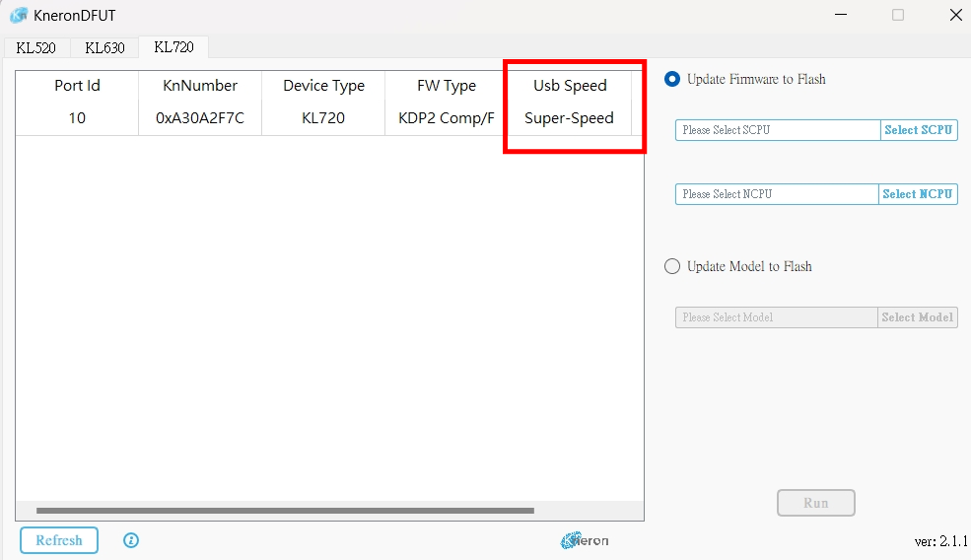Switch to the KL520 tab
The image size is (971, 560).
click(x=35, y=47)
